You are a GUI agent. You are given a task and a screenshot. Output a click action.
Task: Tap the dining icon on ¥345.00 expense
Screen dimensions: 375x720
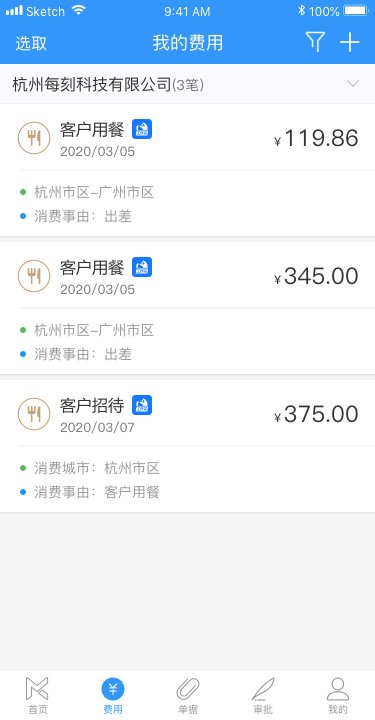click(x=34, y=276)
